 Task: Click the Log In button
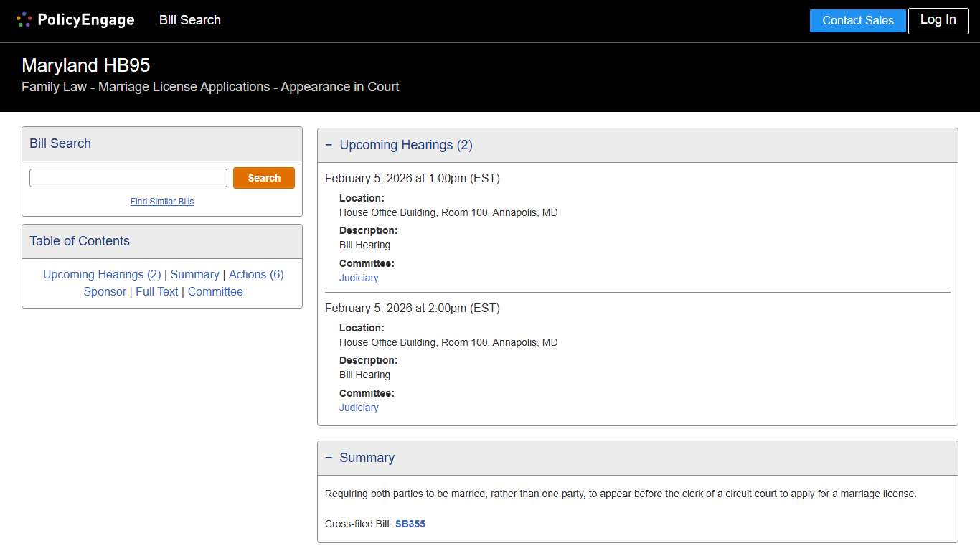click(938, 21)
